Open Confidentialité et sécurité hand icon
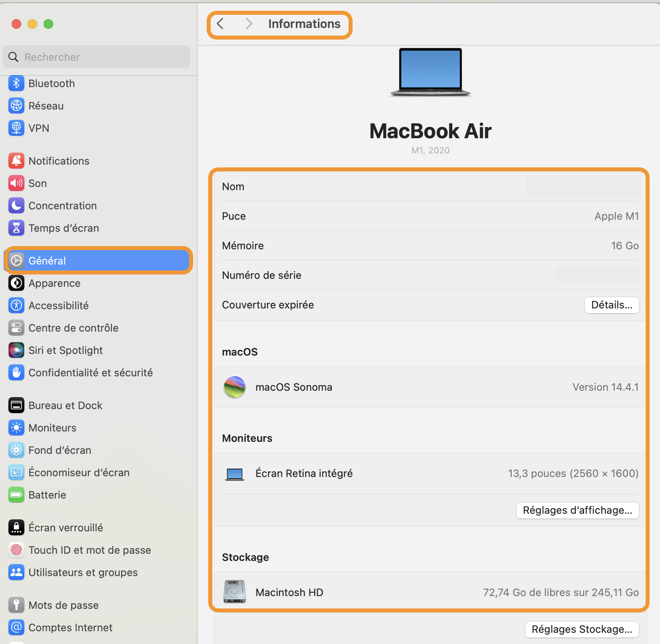The height and width of the screenshot is (644, 660). pos(16,372)
